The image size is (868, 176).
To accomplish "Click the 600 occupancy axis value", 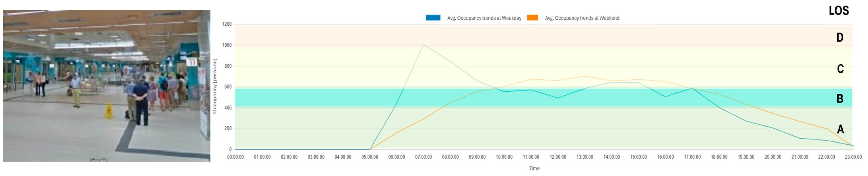I will coord(228,87).
